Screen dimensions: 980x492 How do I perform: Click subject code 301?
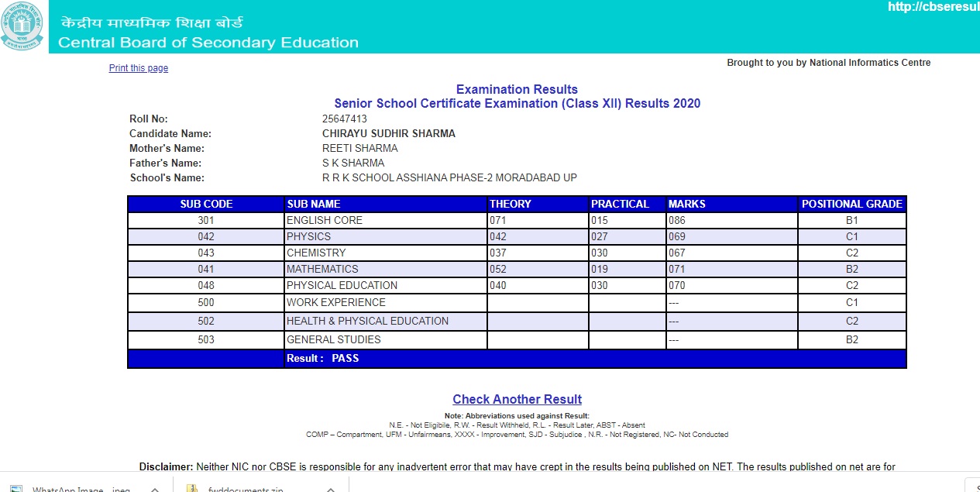pos(206,220)
